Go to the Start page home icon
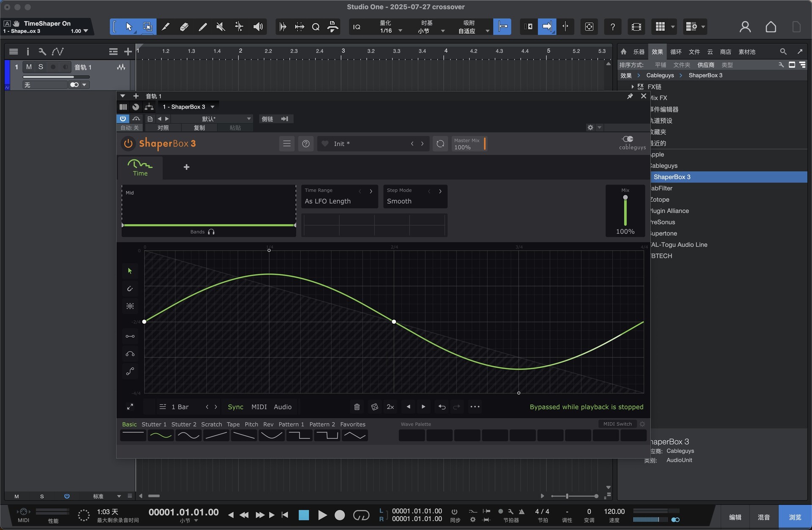 (771, 27)
